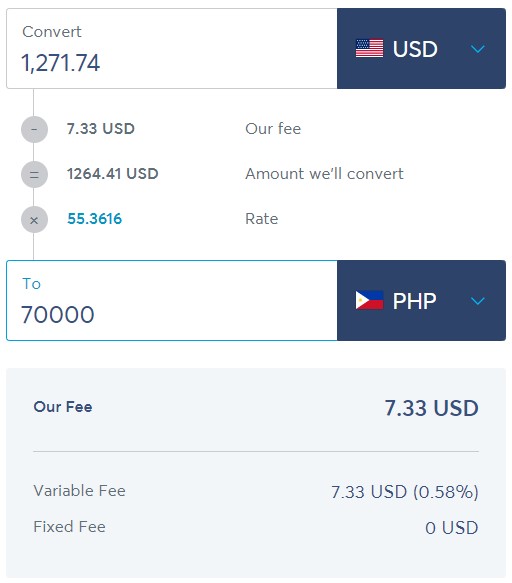The image size is (512, 583).
Task: Click the Our fee description label
Action: click(x=273, y=129)
